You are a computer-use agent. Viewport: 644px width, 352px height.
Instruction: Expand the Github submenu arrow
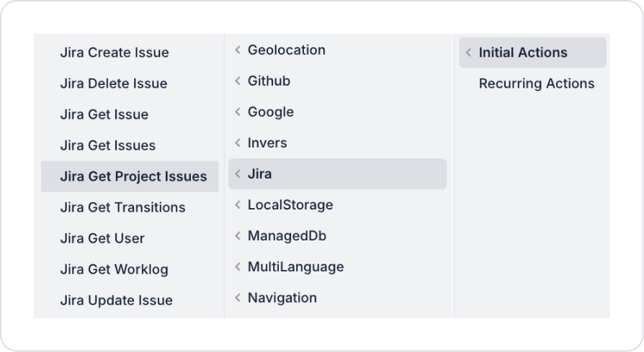coord(238,81)
